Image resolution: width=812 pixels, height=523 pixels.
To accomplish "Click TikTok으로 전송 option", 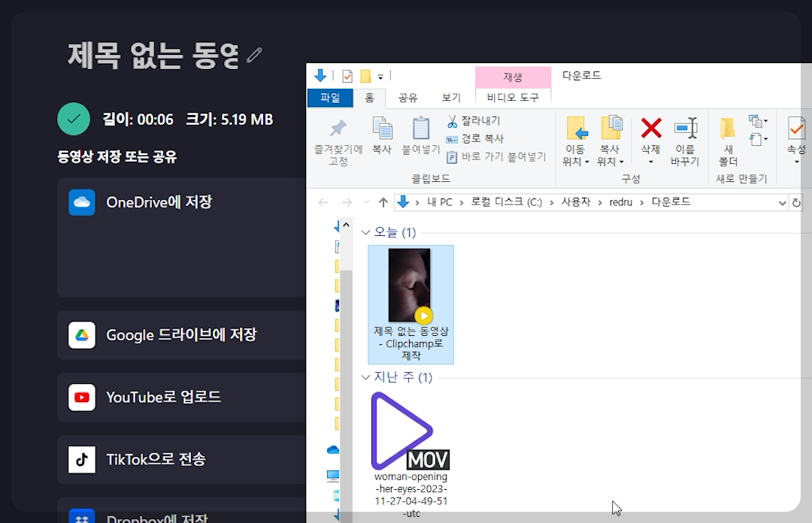I will (x=156, y=459).
